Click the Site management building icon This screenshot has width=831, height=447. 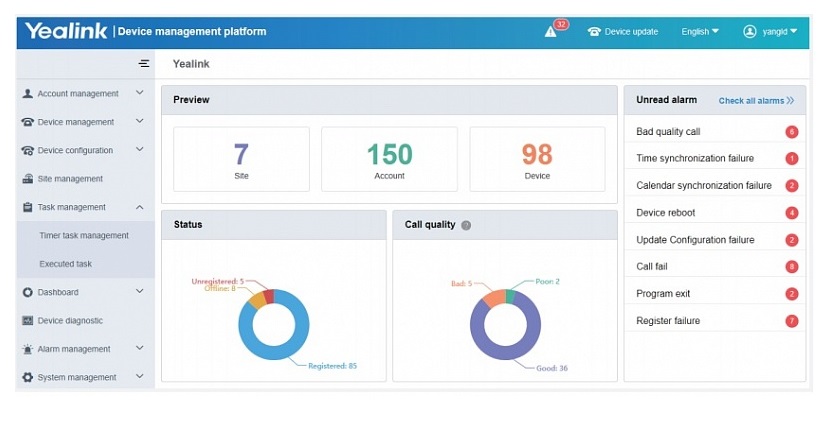[x=28, y=179]
